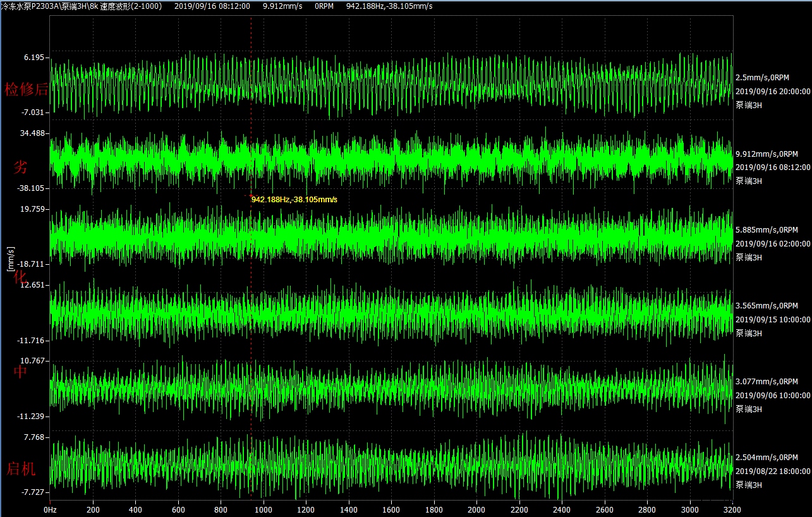Image resolution: width=812 pixels, height=517 pixels.
Task: Pick the 3.565mm/s,0RPM waveform label
Action: pos(767,306)
